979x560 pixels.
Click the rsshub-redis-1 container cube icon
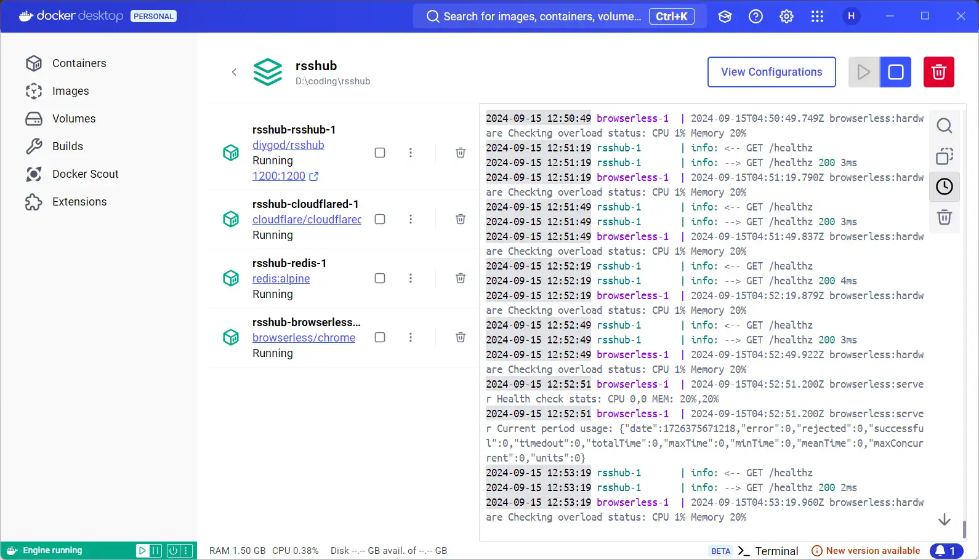tap(231, 278)
